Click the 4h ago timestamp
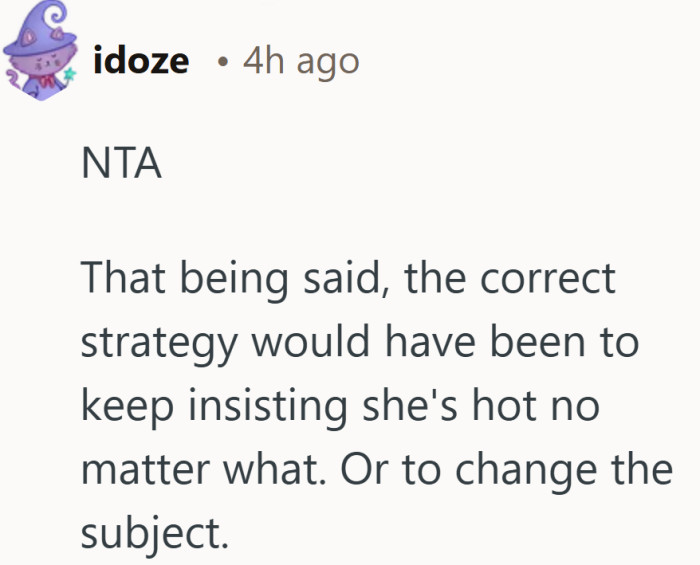 click(301, 61)
